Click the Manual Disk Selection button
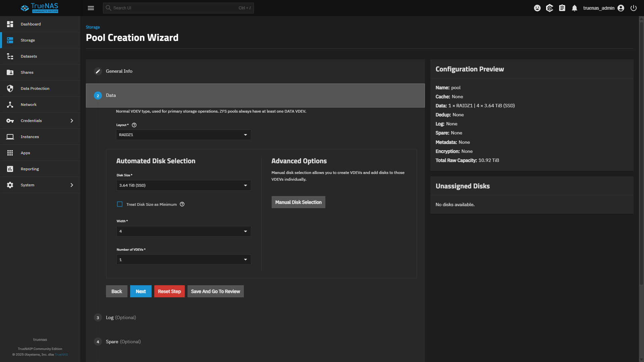Viewport: 644px width, 362px height. (x=298, y=202)
